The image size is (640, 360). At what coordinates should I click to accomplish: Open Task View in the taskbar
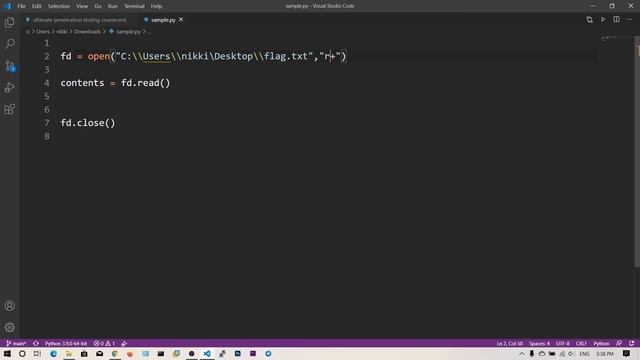(x=37, y=353)
